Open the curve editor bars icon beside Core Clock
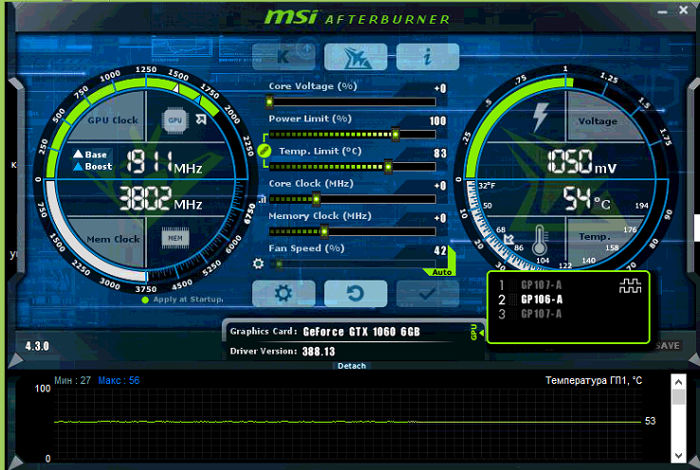This screenshot has height=470, width=700. point(262,199)
